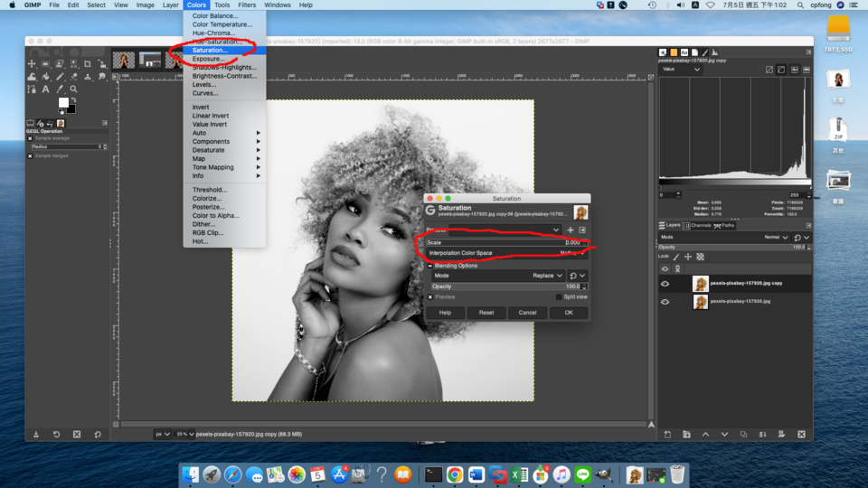Open the histogram Value channel dropdown
The height and width of the screenshot is (488, 868).
[x=681, y=70]
